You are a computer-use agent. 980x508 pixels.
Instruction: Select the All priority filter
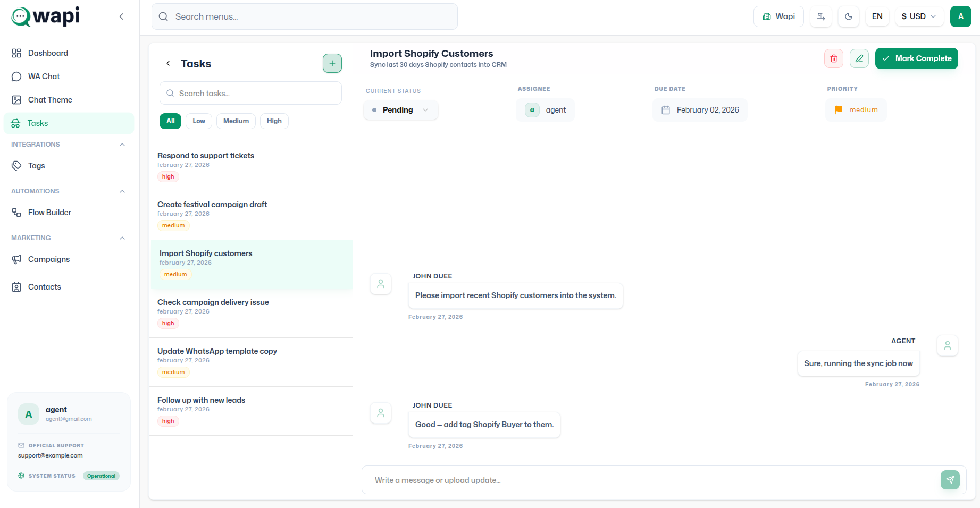170,121
